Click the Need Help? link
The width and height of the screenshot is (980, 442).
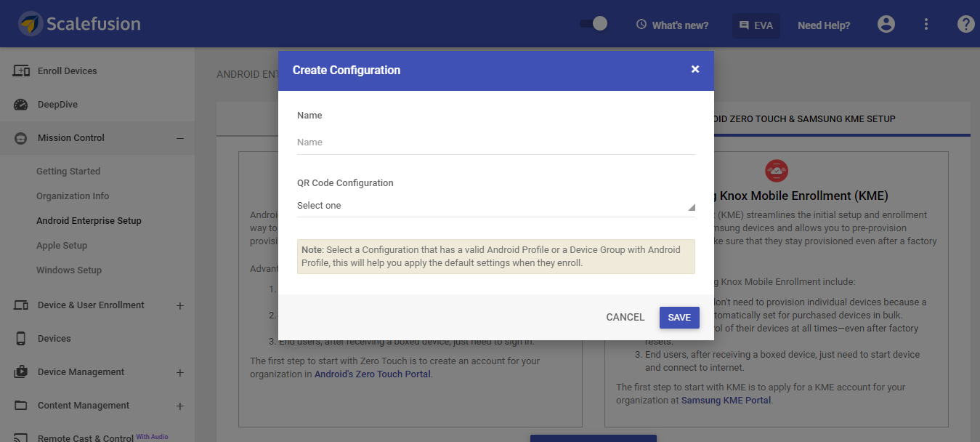point(824,25)
